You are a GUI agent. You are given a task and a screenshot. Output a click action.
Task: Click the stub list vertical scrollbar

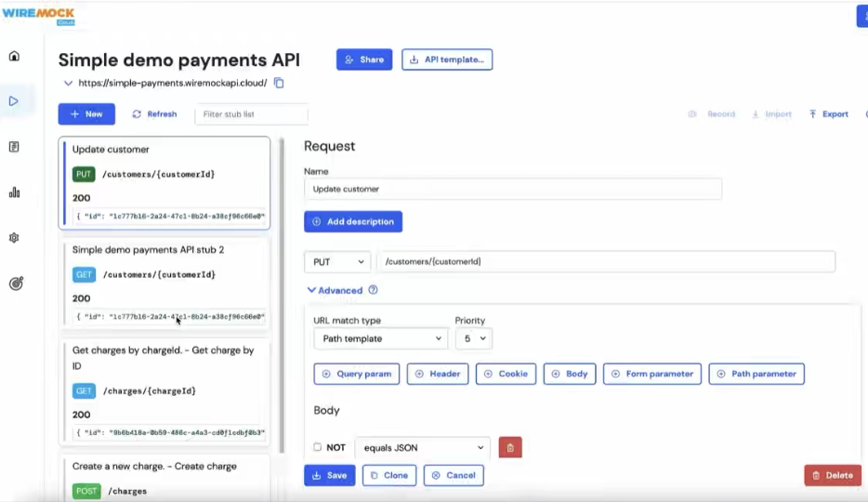[282, 294]
